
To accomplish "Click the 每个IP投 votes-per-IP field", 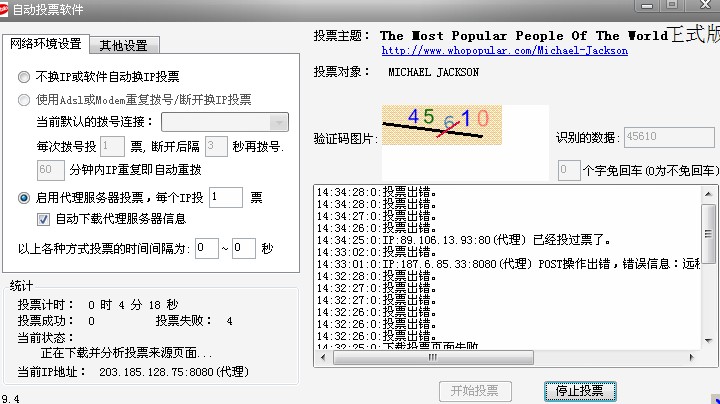I will click(226, 197).
